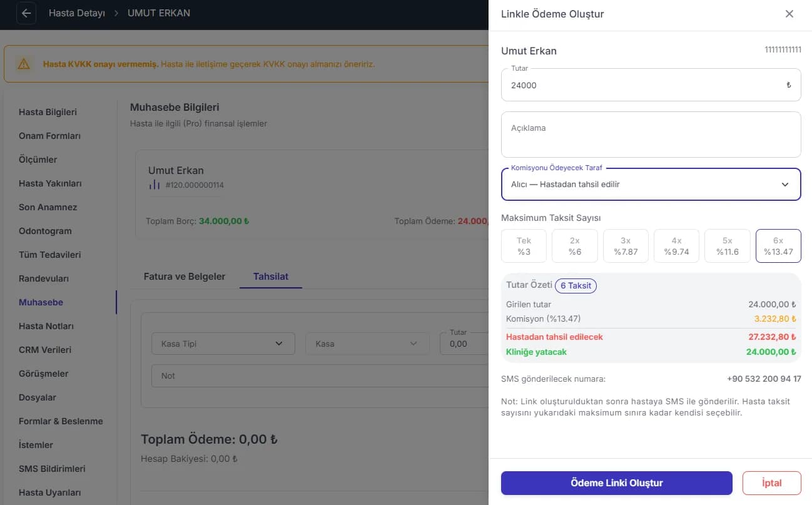The height and width of the screenshot is (505, 812).
Task: Close the Linkle Ödeme Oluştur panel
Action: [x=789, y=14]
